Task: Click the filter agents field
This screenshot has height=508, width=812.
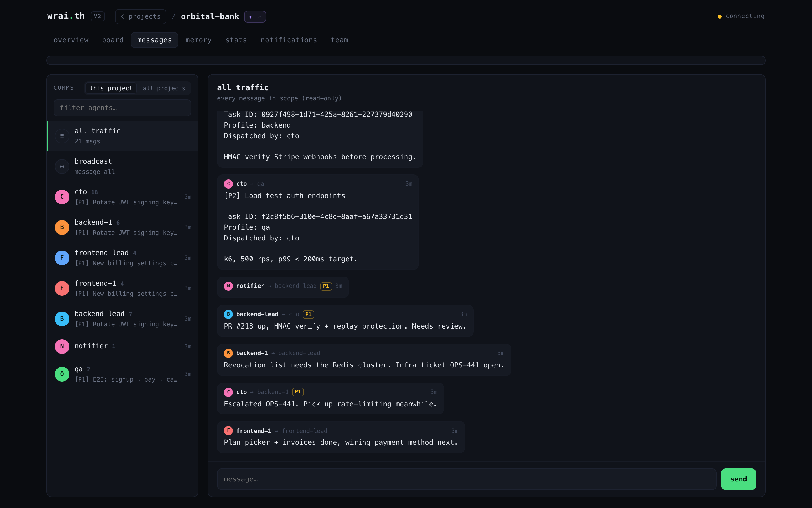Action: click(122, 108)
